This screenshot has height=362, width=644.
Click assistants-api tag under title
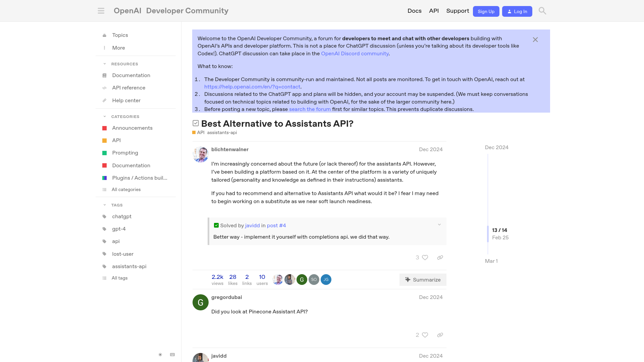[222, 133]
